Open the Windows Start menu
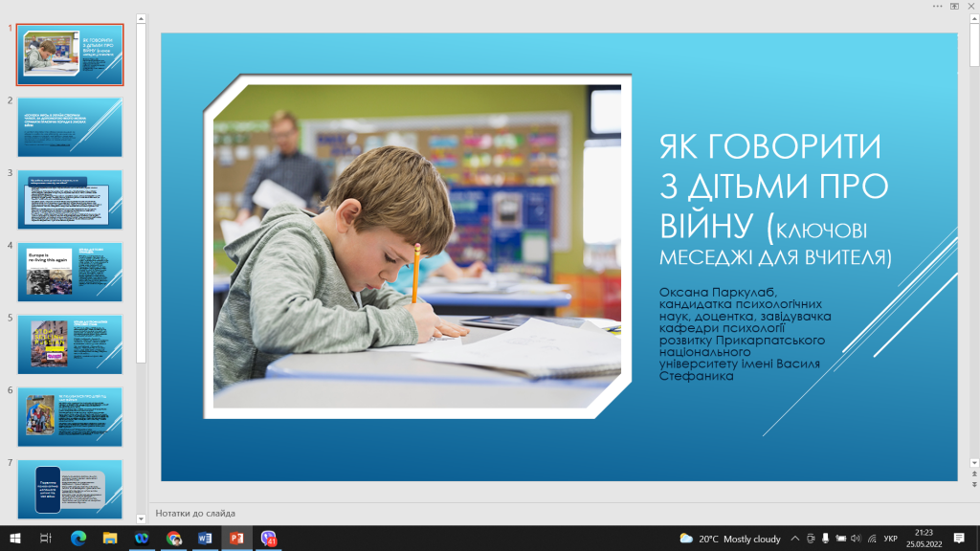Viewport: 980px width, 551px height. (x=15, y=539)
